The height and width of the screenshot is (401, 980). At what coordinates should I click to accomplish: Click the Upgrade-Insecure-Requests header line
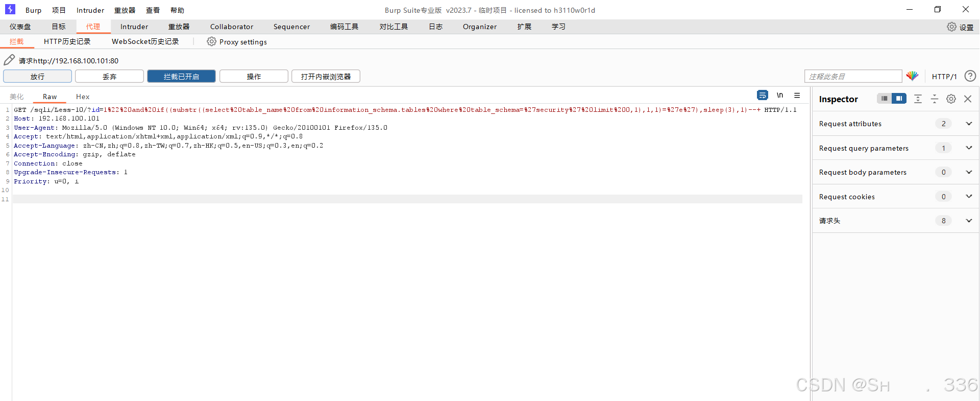[70, 172]
